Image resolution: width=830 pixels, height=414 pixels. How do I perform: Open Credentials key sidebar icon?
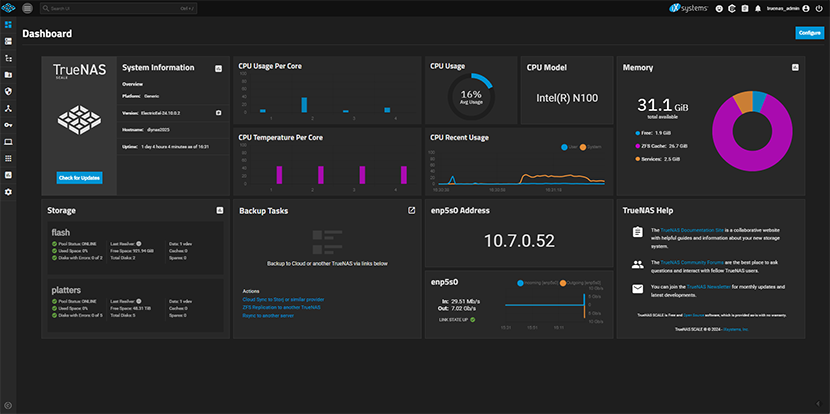pyautogui.click(x=8, y=125)
